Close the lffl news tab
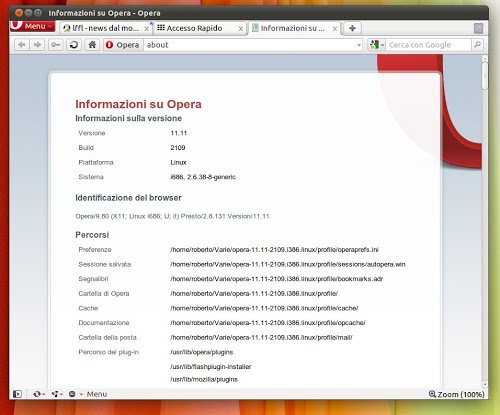500x415 pixels. (x=146, y=29)
